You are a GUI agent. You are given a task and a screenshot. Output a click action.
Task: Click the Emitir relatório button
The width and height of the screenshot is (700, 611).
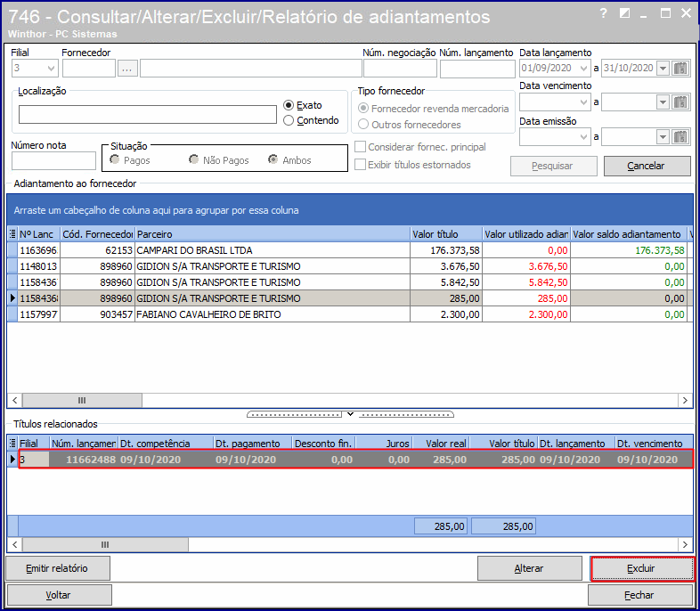58,568
